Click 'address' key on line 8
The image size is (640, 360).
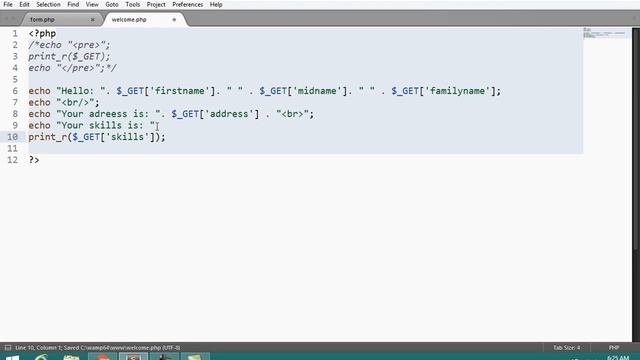pyautogui.click(x=229, y=114)
